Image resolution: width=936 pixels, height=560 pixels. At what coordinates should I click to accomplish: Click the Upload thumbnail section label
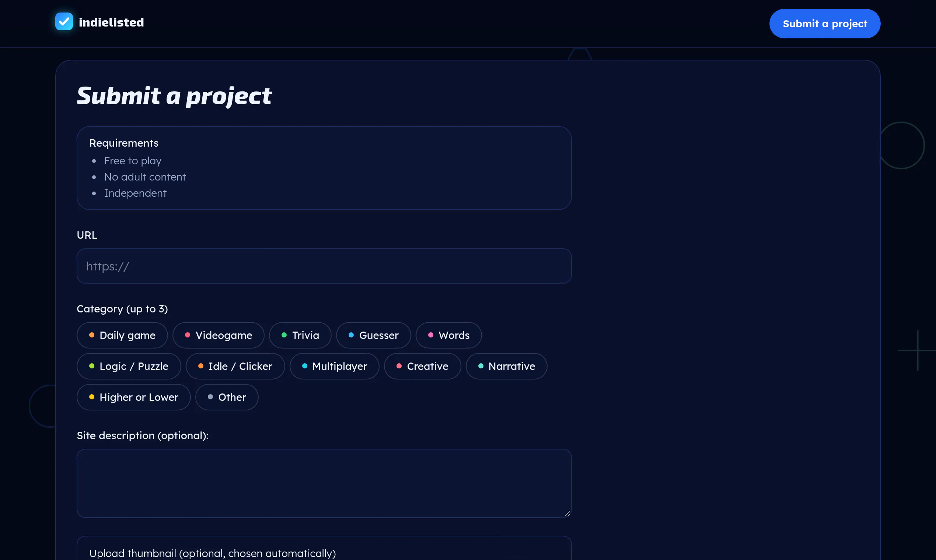[x=213, y=553]
